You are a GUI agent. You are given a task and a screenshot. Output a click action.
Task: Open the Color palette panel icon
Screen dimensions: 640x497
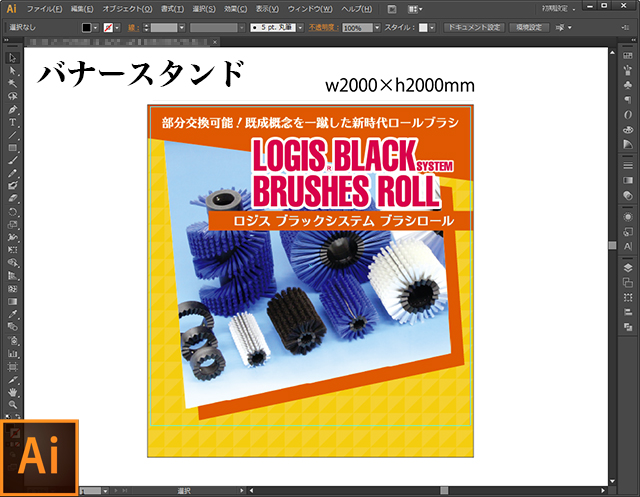click(x=628, y=129)
